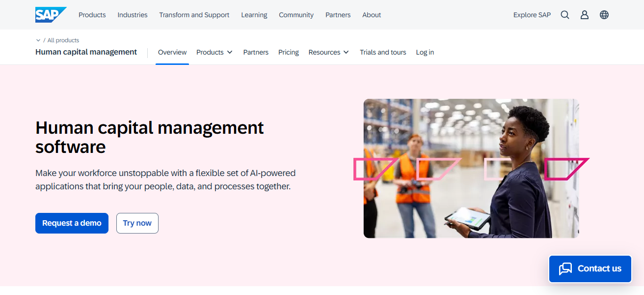Select the Trials and tours tab
The height and width of the screenshot is (295, 644).
tap(383, 52)
